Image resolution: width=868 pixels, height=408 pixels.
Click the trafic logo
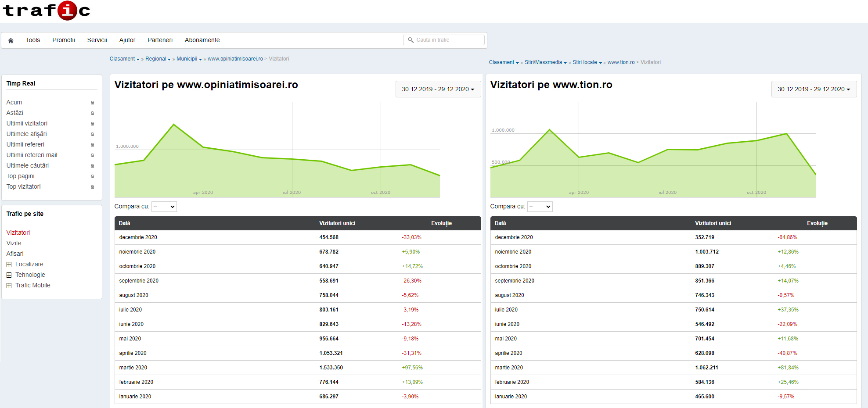click(x=47, y=10)
